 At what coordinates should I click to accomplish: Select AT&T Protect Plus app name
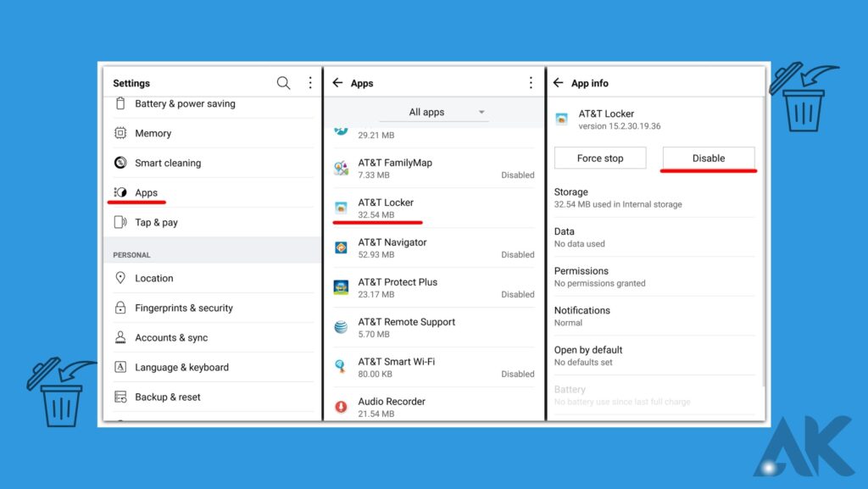(398, 282)
